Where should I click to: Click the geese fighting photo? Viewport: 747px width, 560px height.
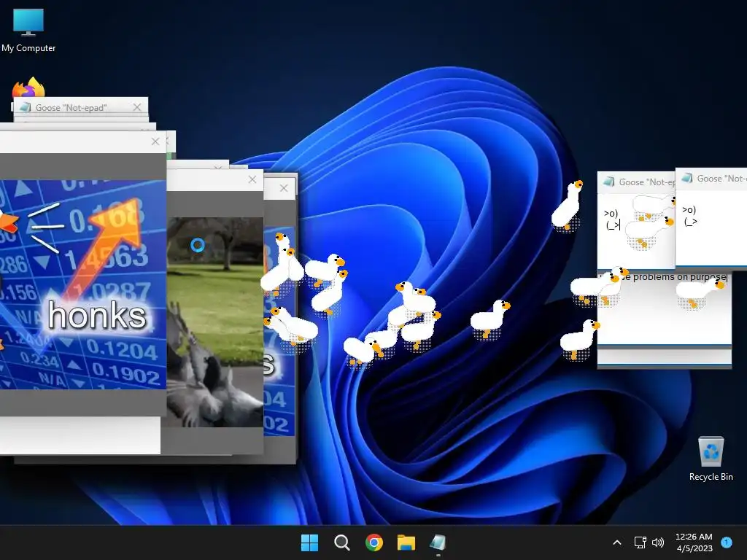pos(215,322)
